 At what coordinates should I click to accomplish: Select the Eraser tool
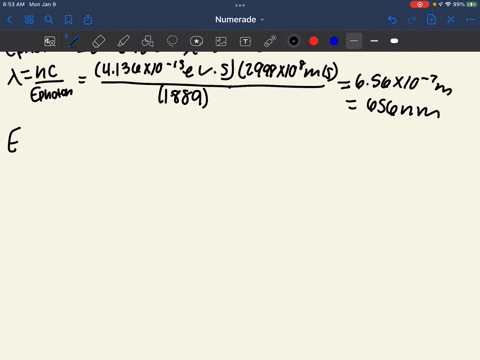click(x=99, y=41)
